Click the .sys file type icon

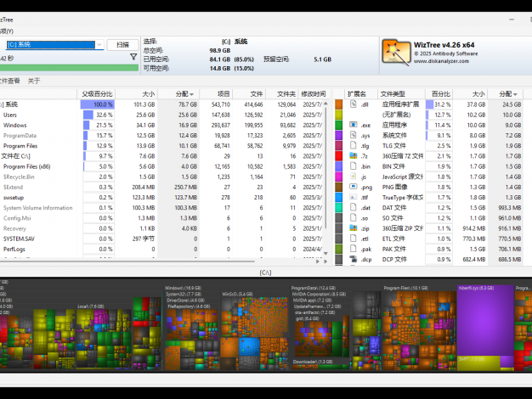[354, 135]
